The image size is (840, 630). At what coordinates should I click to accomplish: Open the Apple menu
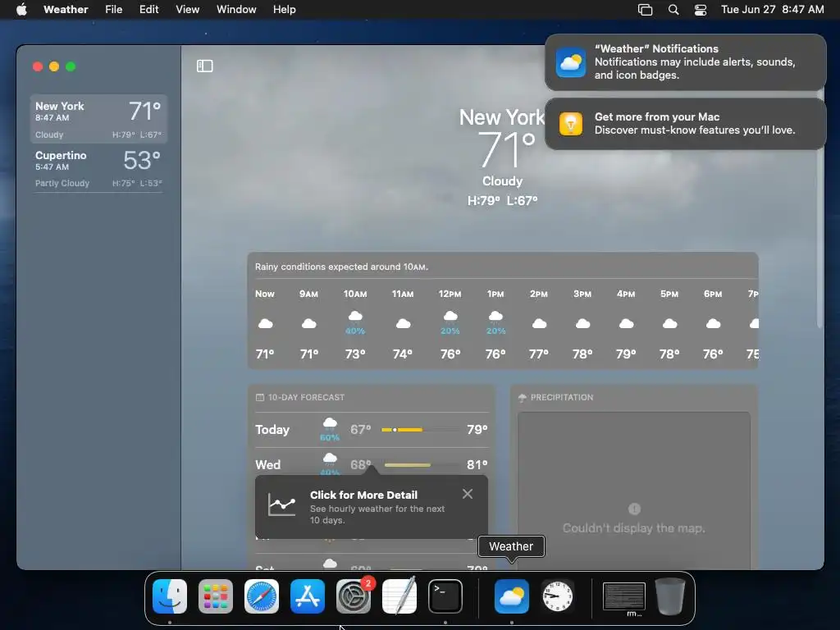21,10
